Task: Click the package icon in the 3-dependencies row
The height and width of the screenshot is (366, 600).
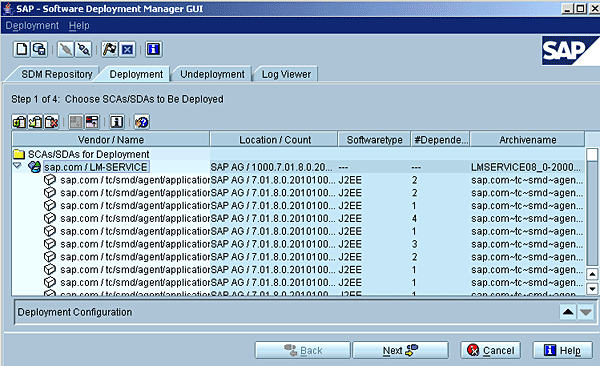Action: 50,244
